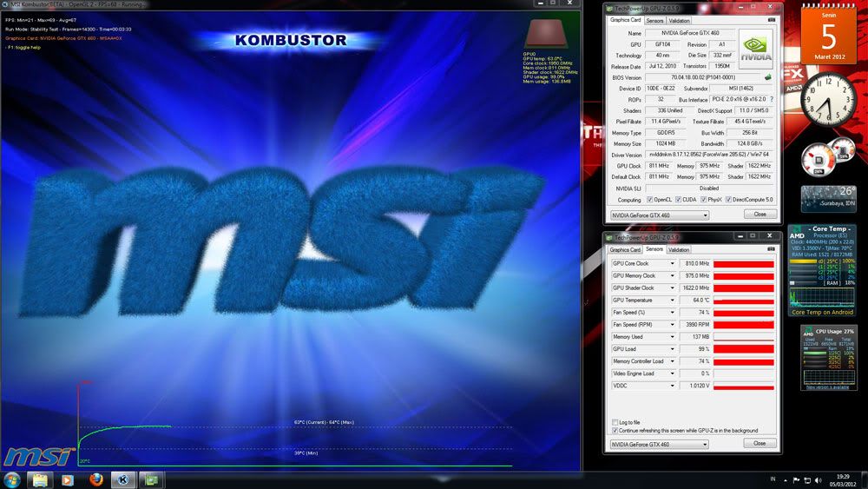The width and height of the screenshot is (868, 489).
Task: Click the 3D GPU chip icon in Kombustor
Action: (x=545, y=35)
